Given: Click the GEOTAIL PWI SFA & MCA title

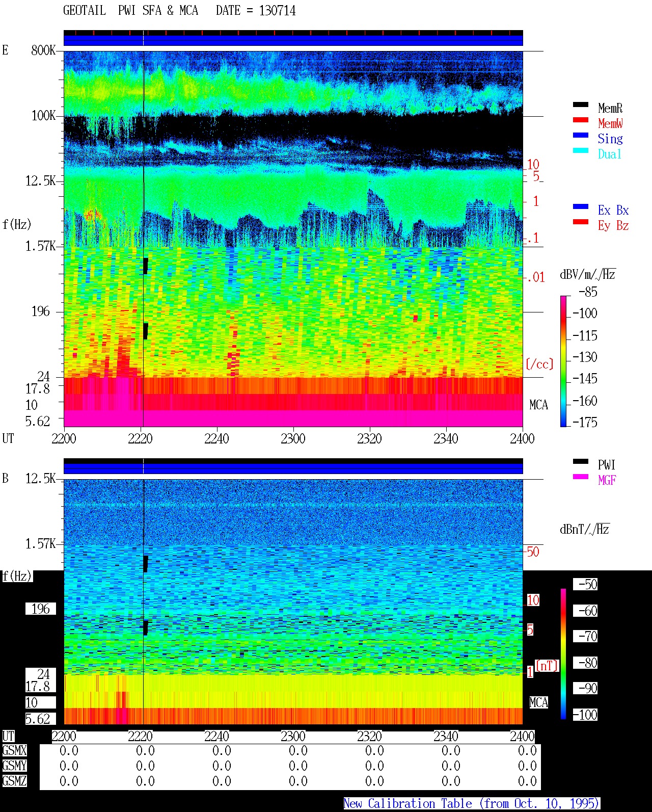Looking at the screenshot, I should [130, 11].
